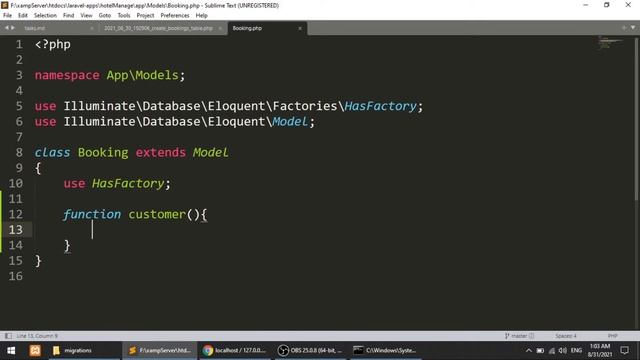640x360 pixels.
Task: Click the class name 'Booking'
Action: [x=103, y=153]
